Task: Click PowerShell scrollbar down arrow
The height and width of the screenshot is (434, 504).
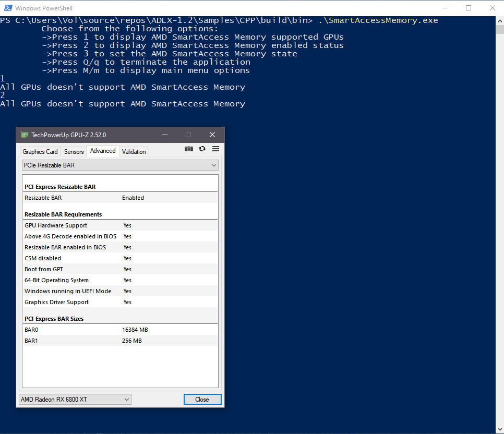Action: [500, 429]
